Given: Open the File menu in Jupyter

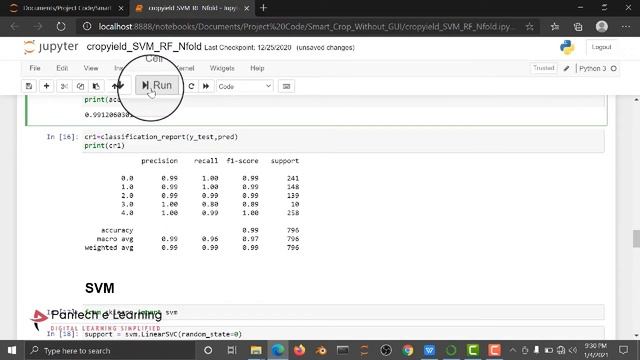Looking at the screenshot, I should pos(35,68).
